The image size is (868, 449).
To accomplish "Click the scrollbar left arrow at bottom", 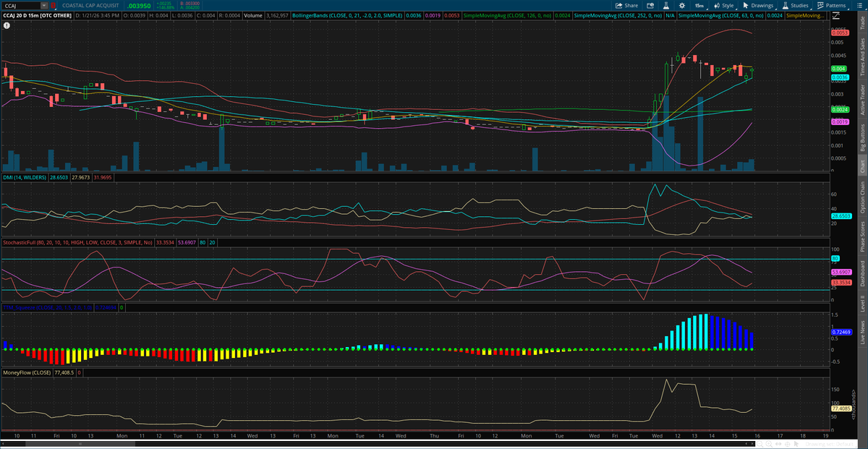I will [x=3, y=444].
